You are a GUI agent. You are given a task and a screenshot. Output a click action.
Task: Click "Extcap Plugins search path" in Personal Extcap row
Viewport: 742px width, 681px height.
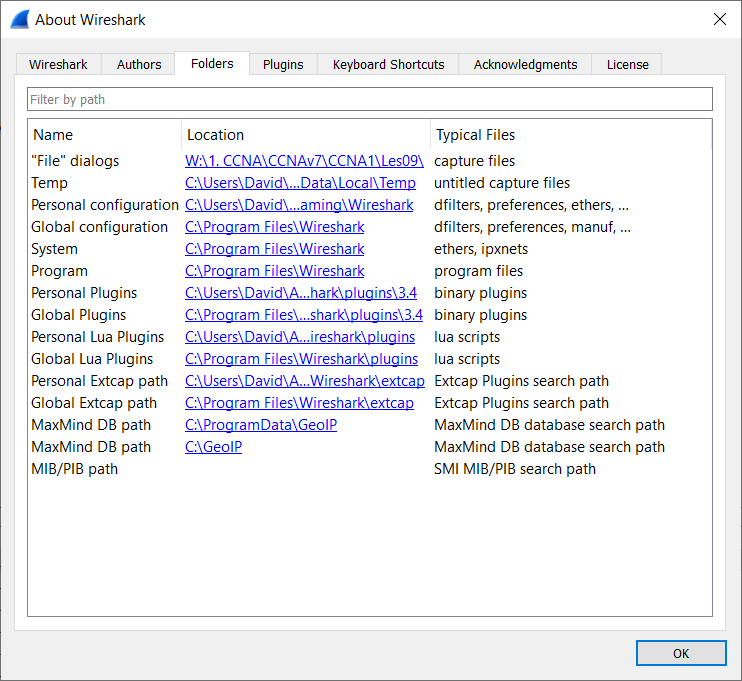(x=521, y=381)
